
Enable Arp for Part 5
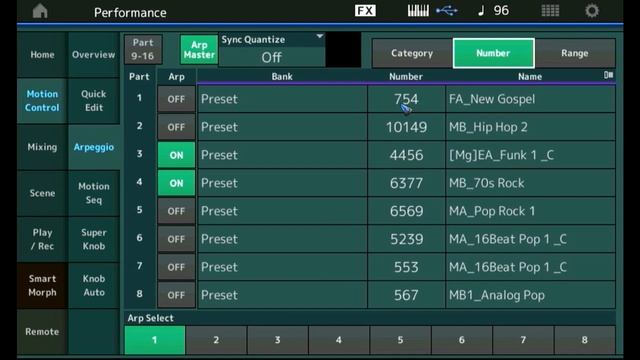pos(176,211)
